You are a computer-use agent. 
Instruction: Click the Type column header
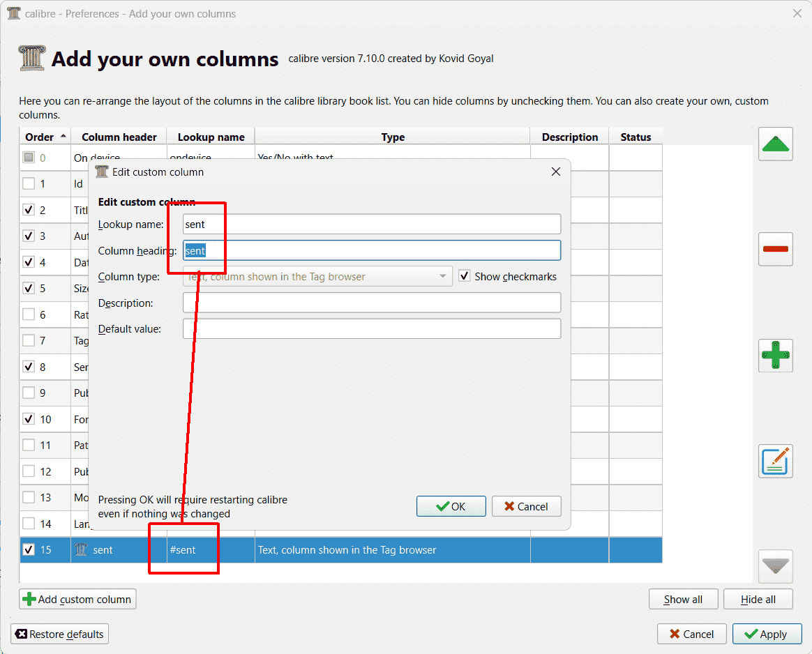(x=393, y=137)
